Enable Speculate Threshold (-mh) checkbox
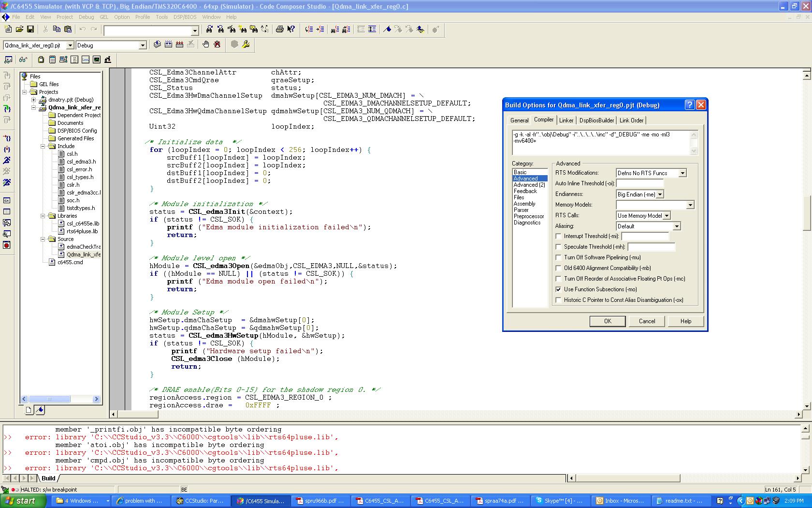 pos(559,247)
